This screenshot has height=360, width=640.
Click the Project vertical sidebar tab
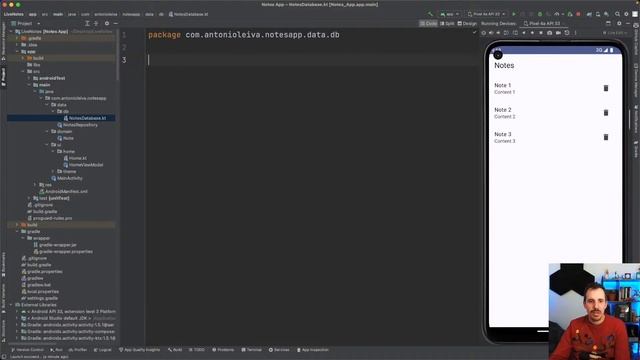click(4, 77)
